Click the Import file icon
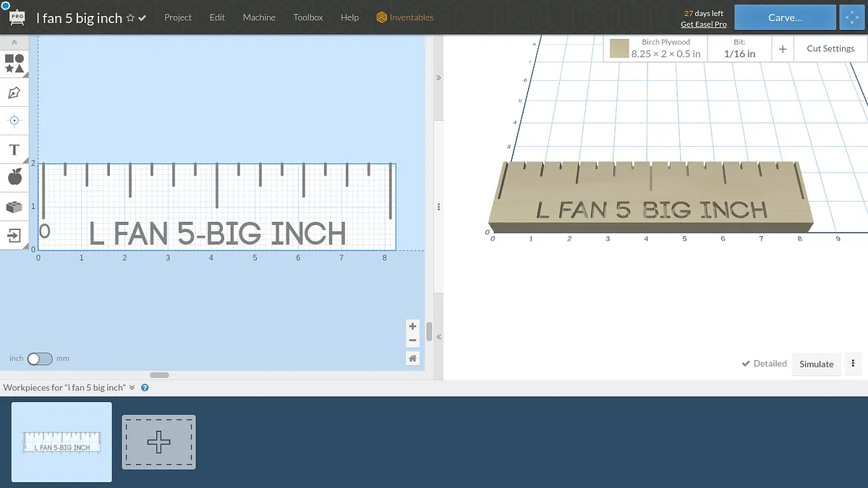Image resolution: width=868 pixels, height=488 pixels. pos(14,235)
